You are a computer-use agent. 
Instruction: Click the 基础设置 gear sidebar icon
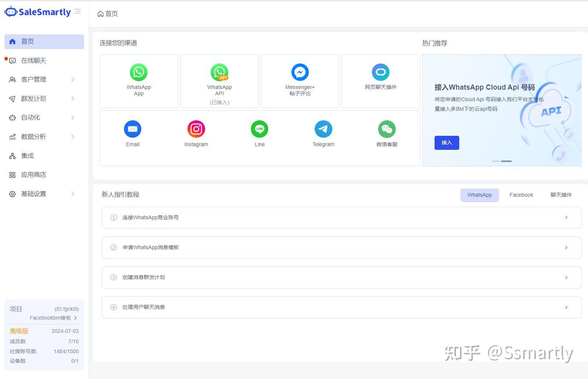(12, 194)
